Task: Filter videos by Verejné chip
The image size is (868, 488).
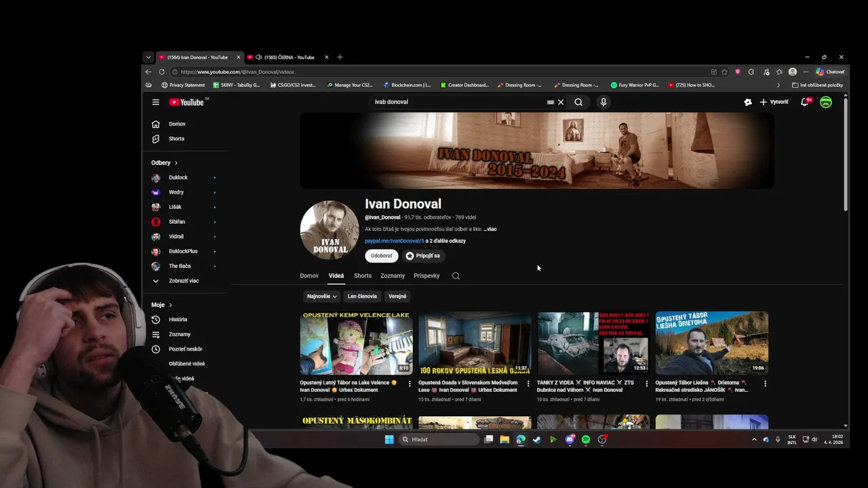Action: pos(397,296)
